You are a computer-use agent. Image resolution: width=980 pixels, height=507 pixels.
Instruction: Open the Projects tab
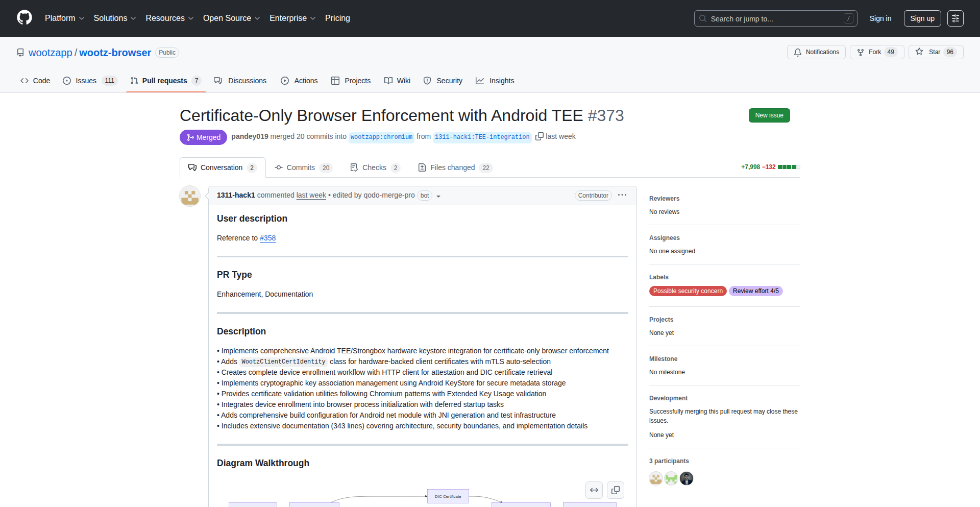(x=351, y=81)
